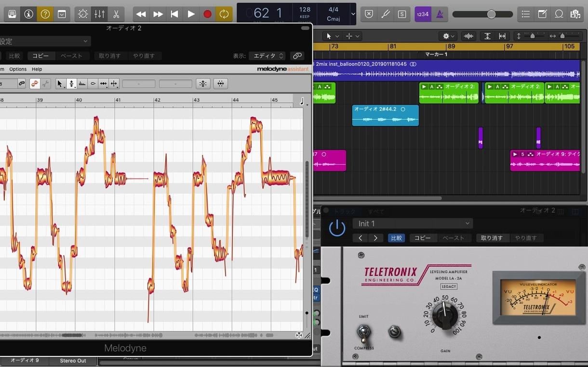Viewport: 588px width, 367px height.
Task: Select the magenta オーディオ 9 take region
Action: (x=545, y=161)
